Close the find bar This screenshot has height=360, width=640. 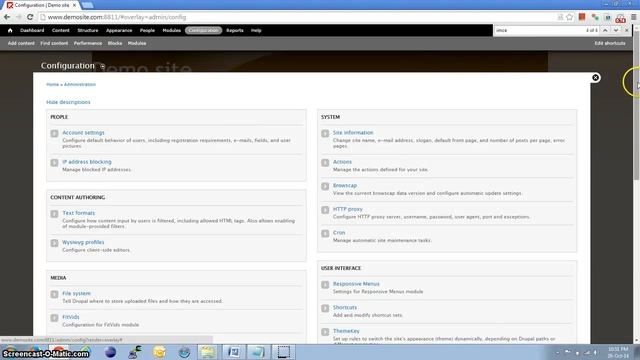tap(627, 30)
